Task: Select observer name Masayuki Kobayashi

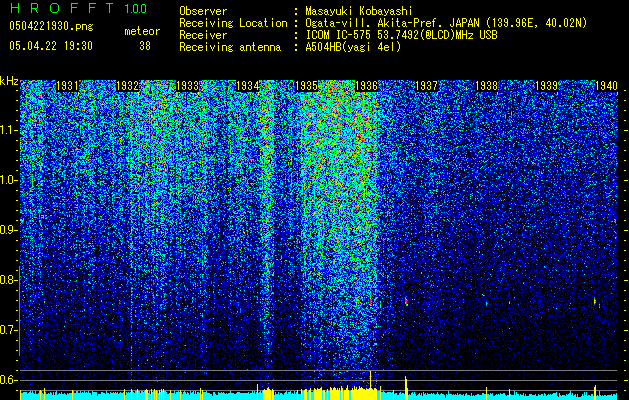Action: click(x=359, y=11)
